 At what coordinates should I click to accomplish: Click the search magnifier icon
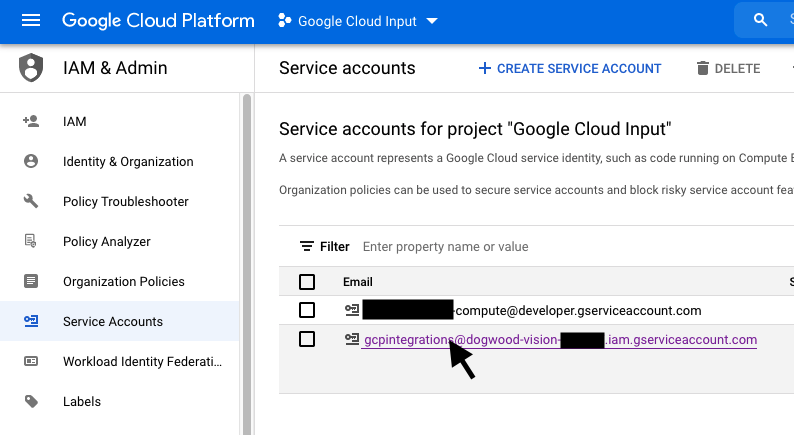point(760,20)
